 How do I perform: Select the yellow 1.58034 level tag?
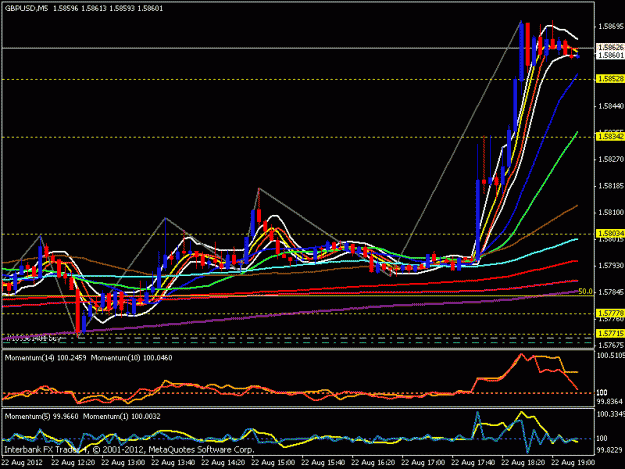[x=610, y=233]
